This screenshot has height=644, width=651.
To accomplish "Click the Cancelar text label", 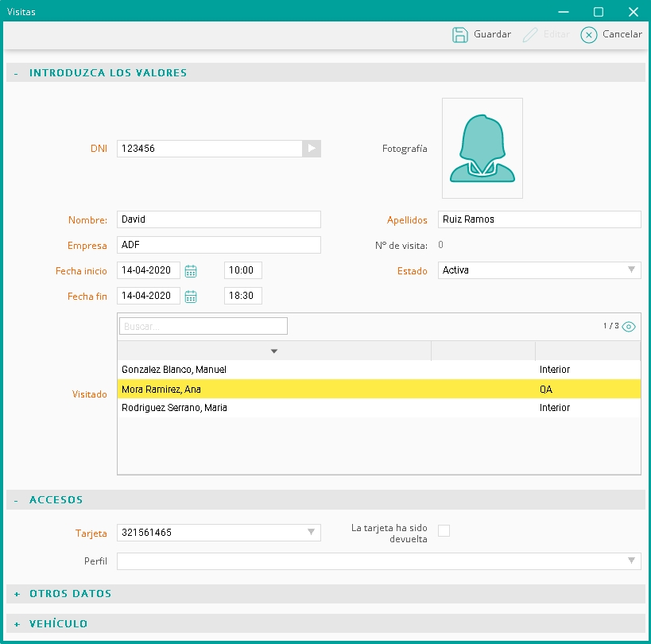I will click(622, 34).
